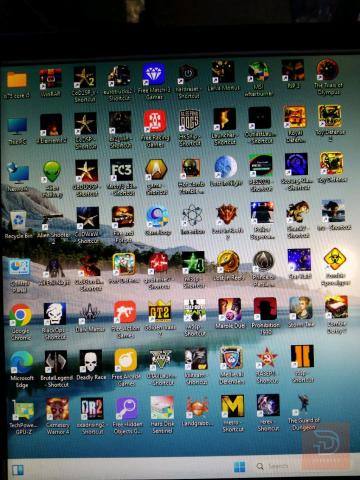Viewport: 360px width, 480px height.
Task: Launch the MSI Afterburner shortcut
Action: (259, 71)
